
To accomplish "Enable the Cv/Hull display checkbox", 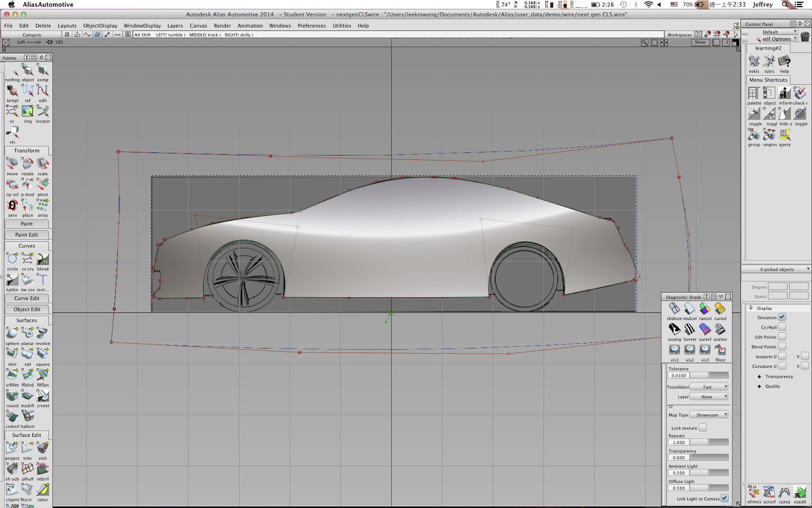I will click(783, 327).
